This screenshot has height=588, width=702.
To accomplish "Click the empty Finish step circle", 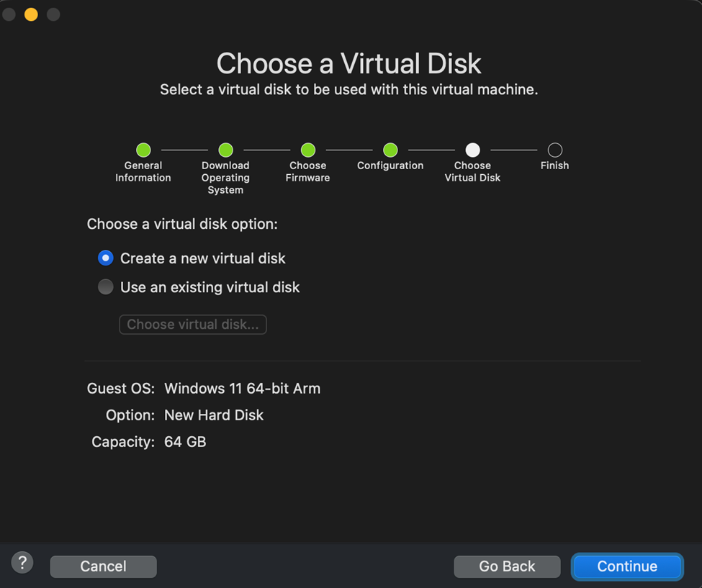I will point(554,150).
